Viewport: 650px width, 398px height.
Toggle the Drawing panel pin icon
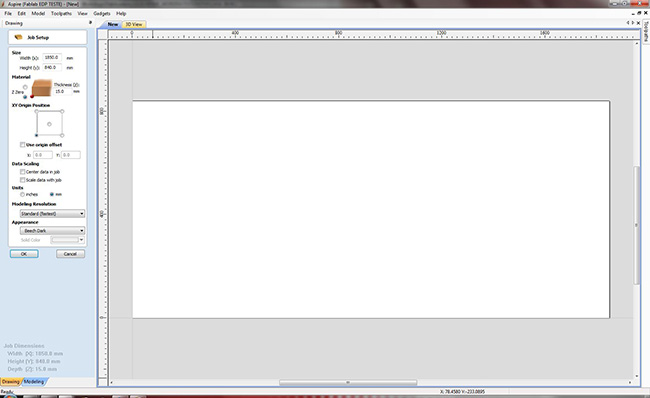pyautogui.click(x=90, y=23)
